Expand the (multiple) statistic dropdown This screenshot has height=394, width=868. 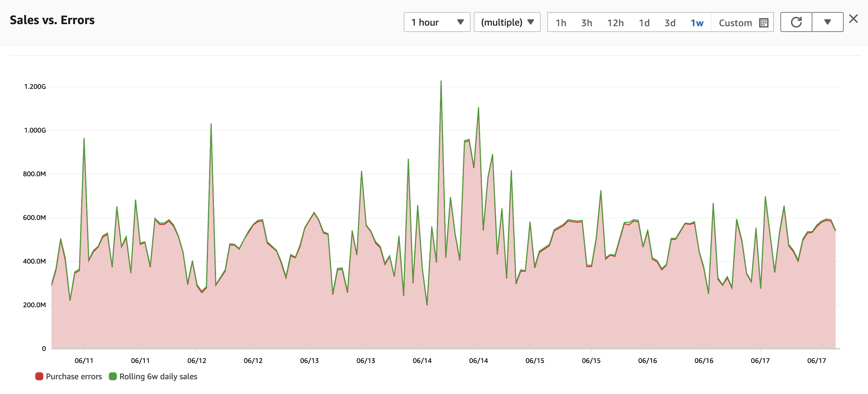[507, 22]
